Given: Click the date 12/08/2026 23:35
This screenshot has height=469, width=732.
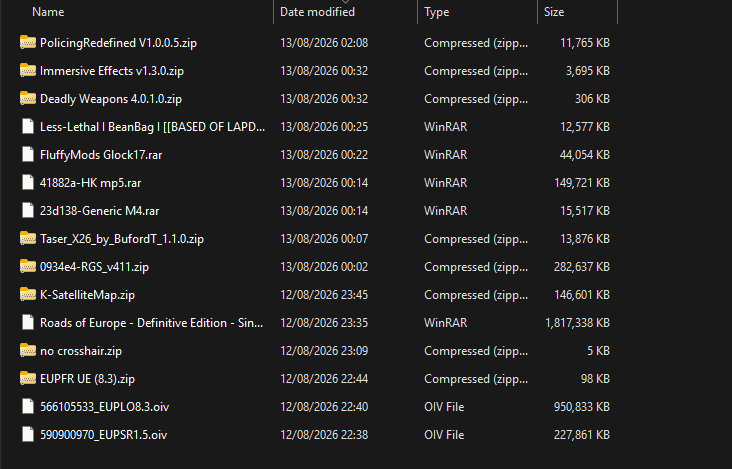Looking at the screenshot, I should (324, 323).
